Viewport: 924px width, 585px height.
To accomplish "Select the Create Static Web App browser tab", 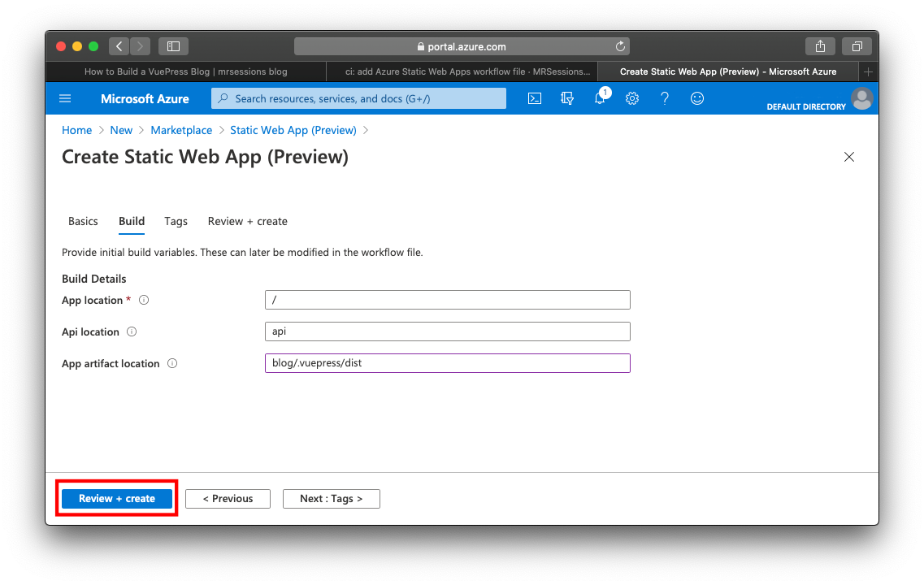I will [728, 71].
